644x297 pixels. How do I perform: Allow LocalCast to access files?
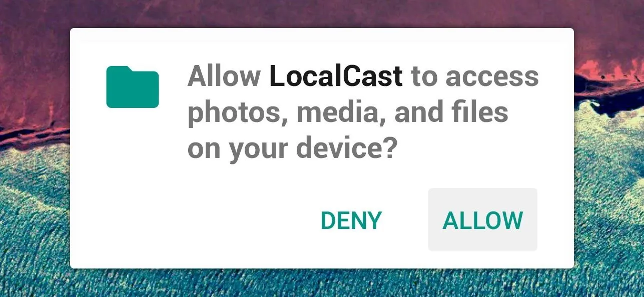(483, 219)
